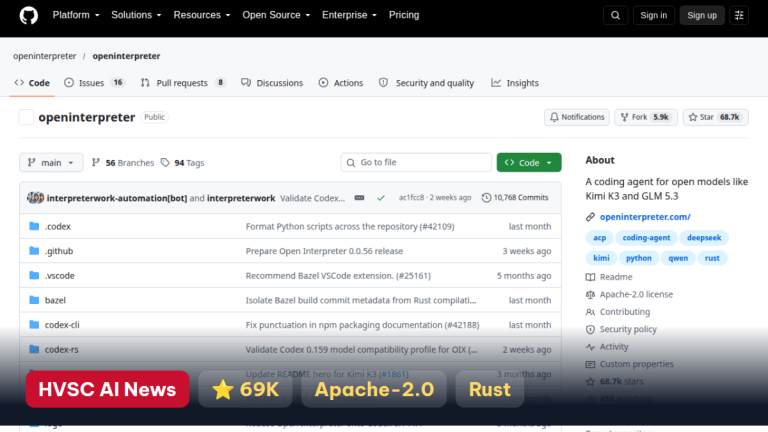
Task: Select the qwen topic tag
Action: pyautogui.click(x=678, y=258)
